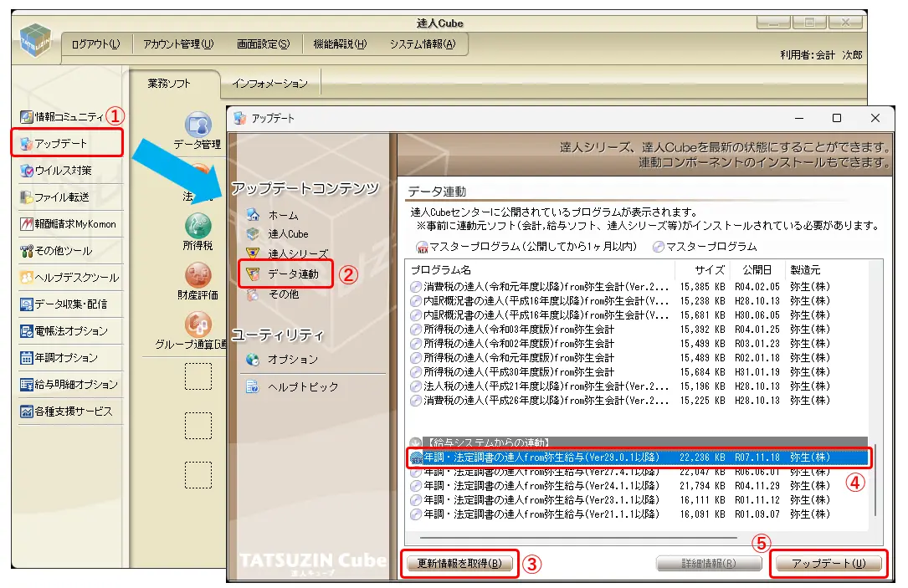
Task: Select ヘルプデスクツール in the sidebar
Action: click(69, 278)
